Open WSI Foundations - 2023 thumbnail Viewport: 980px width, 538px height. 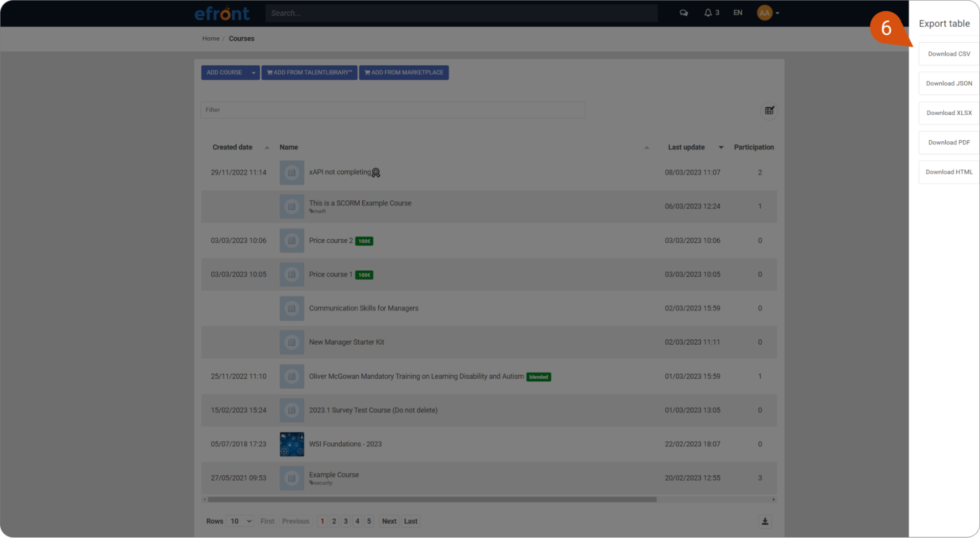coord(292,444)
